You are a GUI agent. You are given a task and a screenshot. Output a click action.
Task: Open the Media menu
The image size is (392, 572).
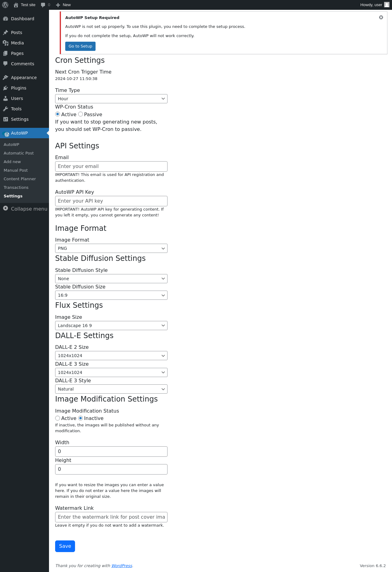pyautogui.click(x=24, y=43)
